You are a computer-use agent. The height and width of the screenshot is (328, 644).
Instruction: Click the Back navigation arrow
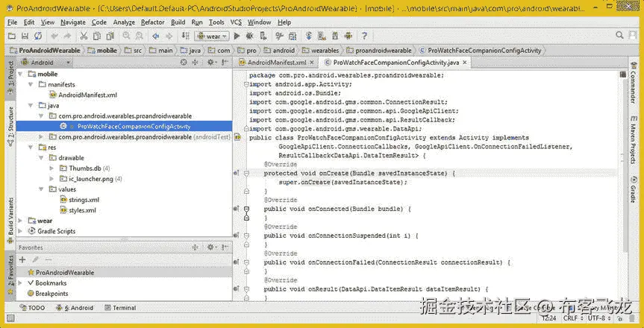click(156, 36)
